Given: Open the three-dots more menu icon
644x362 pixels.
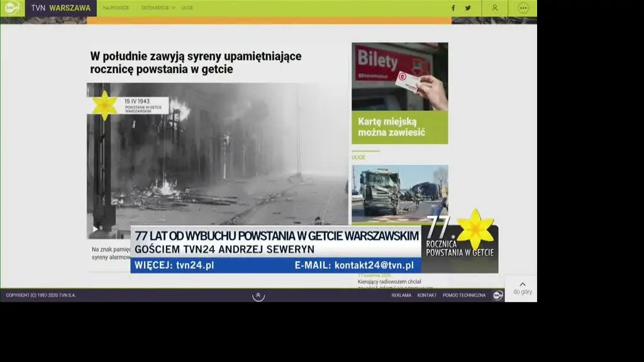Looking at the screenshot, I should click(x=523, y=8).
